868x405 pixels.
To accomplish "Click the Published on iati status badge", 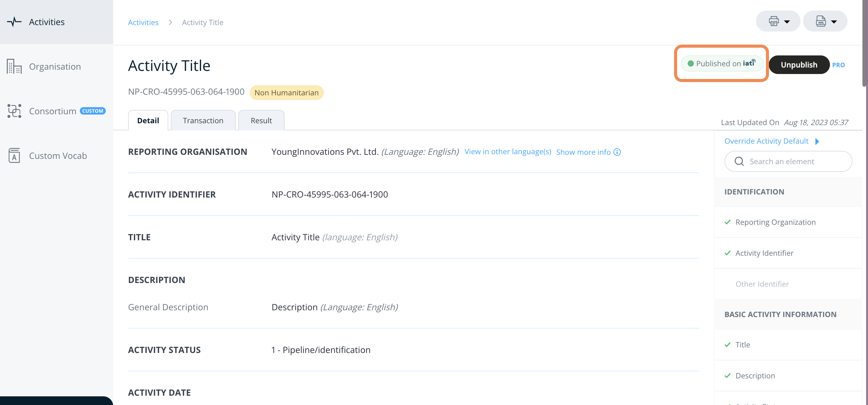I will pyautogui.click(x=722, y=63).
